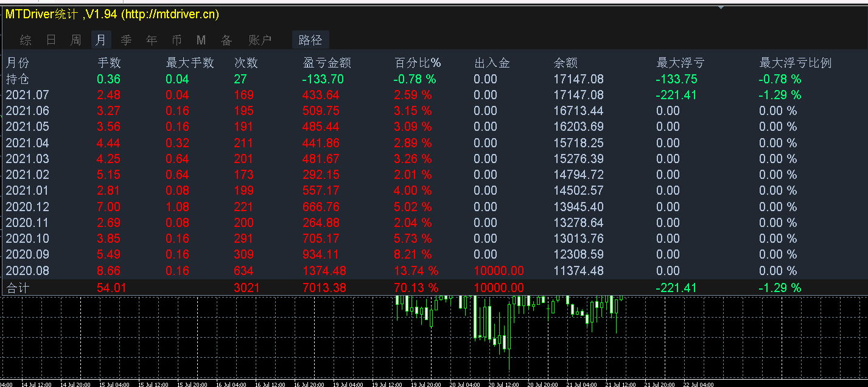Switch to the 账户 account tab
Screen dimensions: 868x387
[x=260, y=40]
